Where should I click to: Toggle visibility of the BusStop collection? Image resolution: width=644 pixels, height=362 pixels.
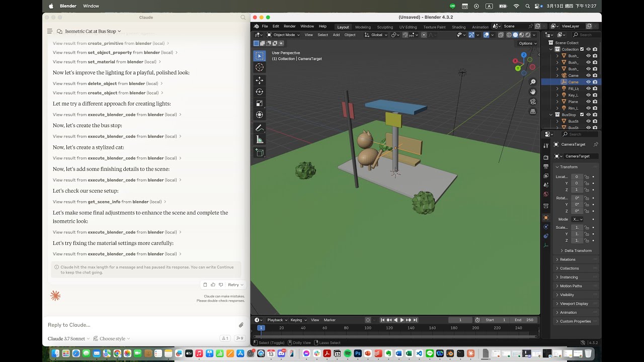588,115
